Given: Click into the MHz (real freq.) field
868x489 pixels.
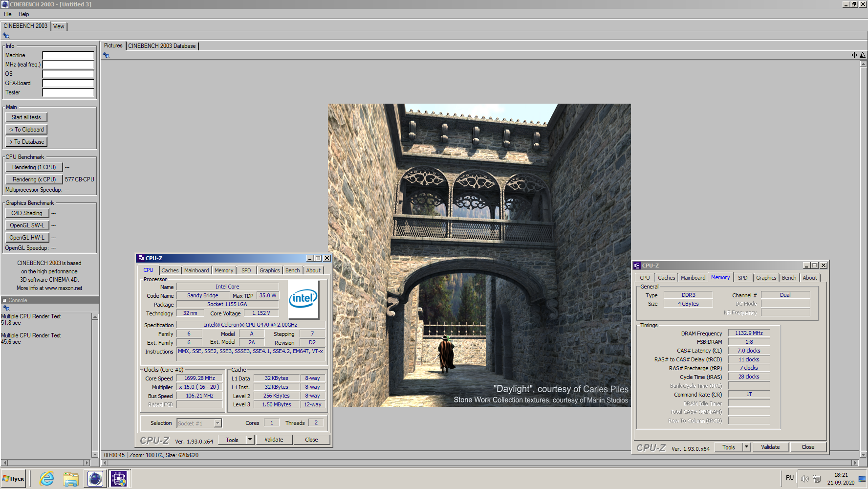Looking at the screenshot, I should point(68,65).
